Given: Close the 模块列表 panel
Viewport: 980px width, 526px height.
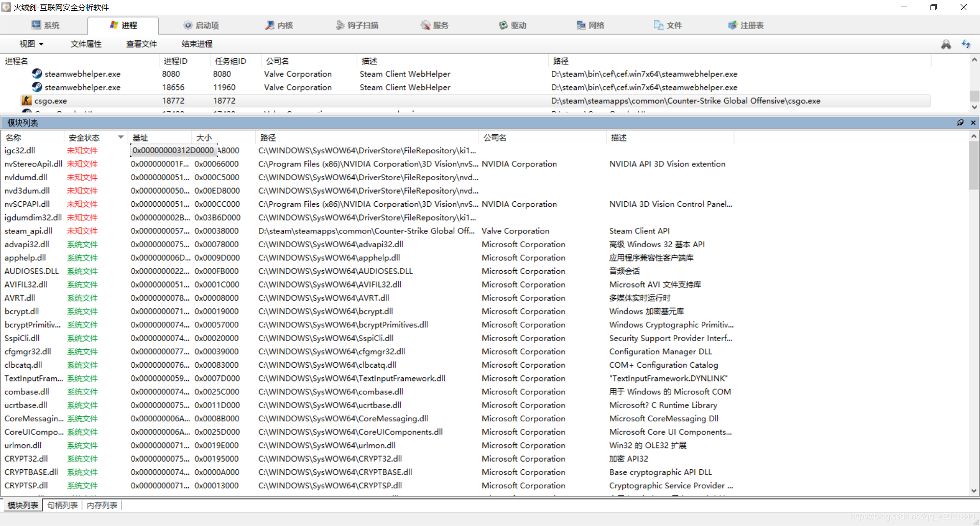Looking at the screenshot, I should click(x=973, y=123).
